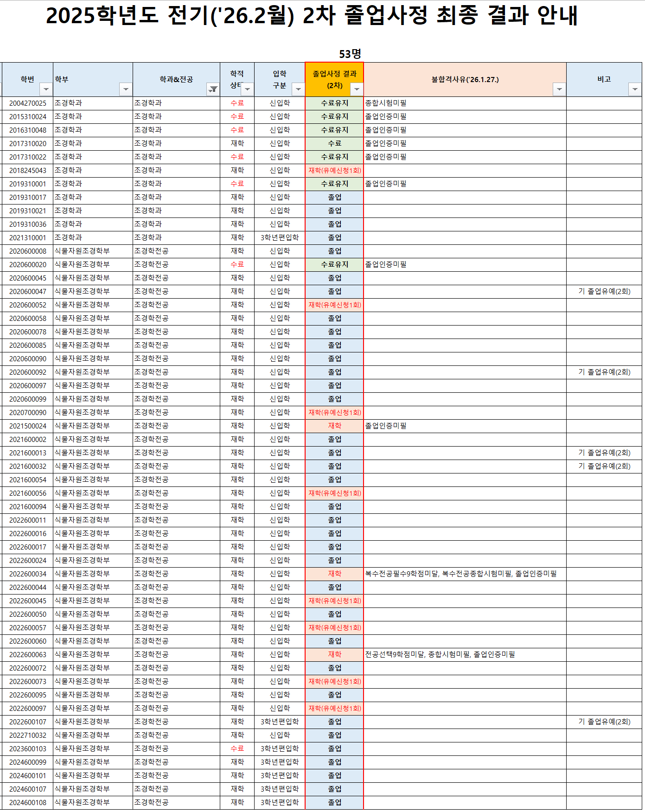Open the 비고 column filter dropdown
The height and width of the screenshot is (812, 645).
point(634,89)
